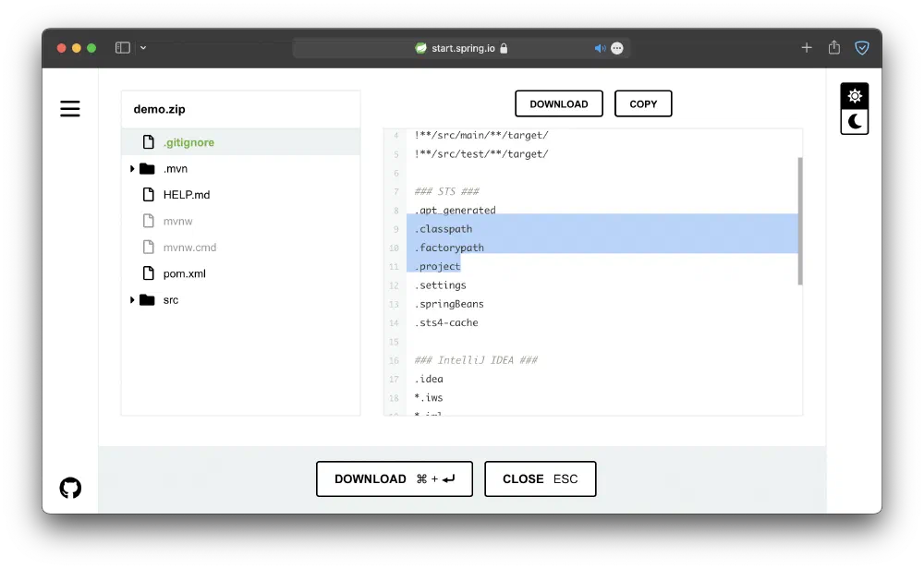Screen dimensions: 924x569
Task: Select pom.xml in file tree
Action: coord(184,273)
